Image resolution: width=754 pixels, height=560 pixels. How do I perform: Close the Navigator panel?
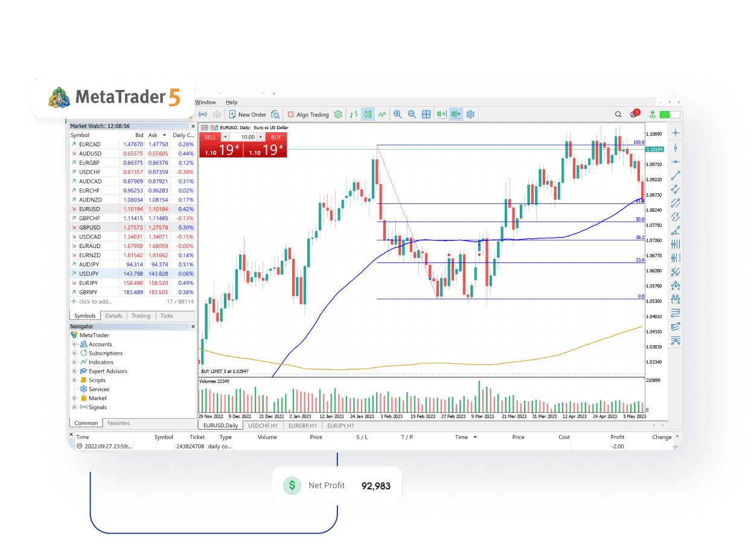pyautogui.click(x=193, y=326)
